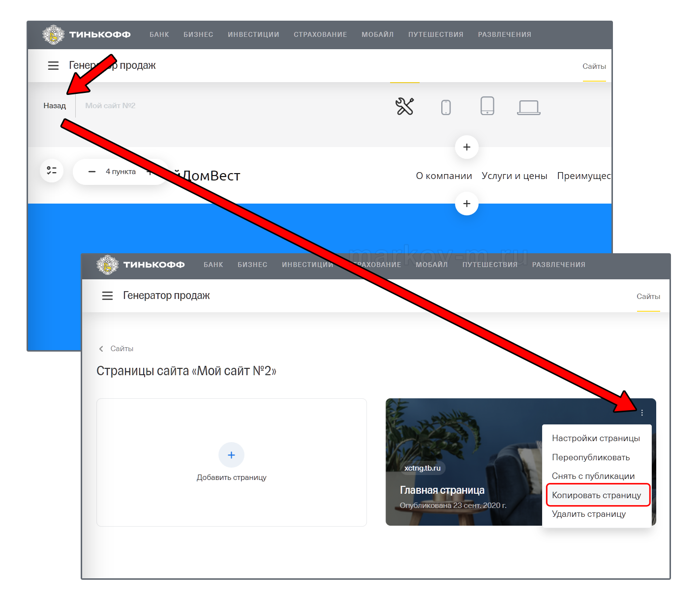This screenshot has height=596, width=700.
Task: Click the plus icon above Добавить страницу
Action: [231, 455]
